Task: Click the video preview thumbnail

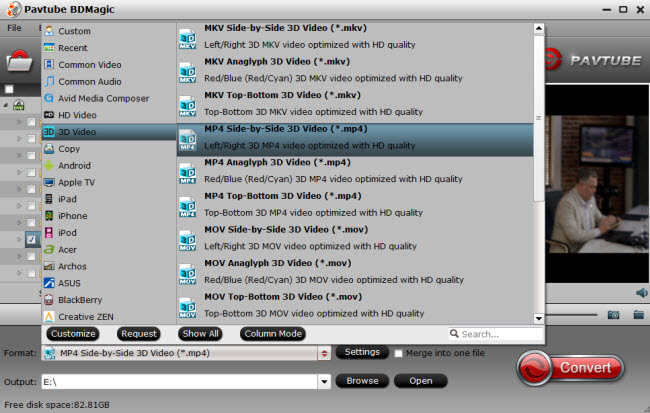Action: click(597, 184)
